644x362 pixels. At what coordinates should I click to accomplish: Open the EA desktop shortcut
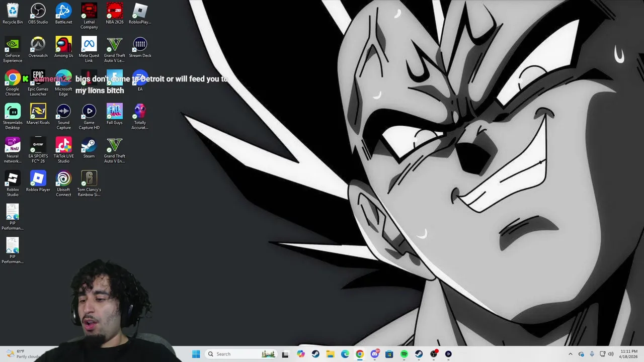(140, 81)
